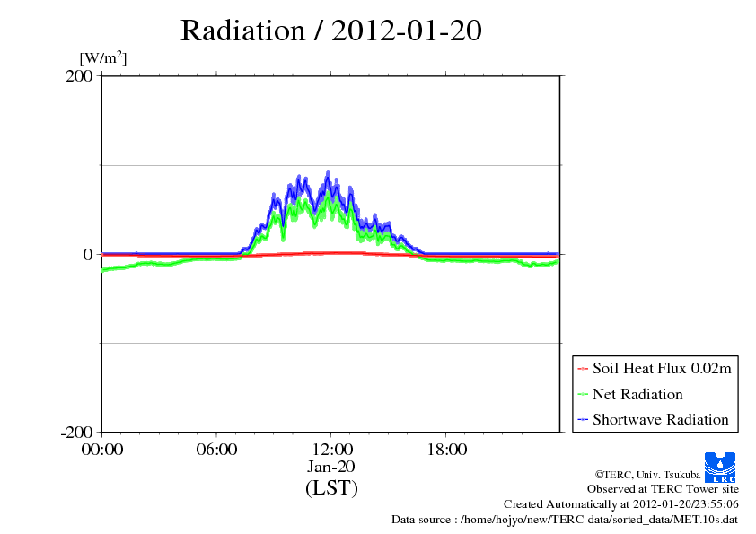Click the blue Shortwave Radiation legend marker

click(583, 420)
